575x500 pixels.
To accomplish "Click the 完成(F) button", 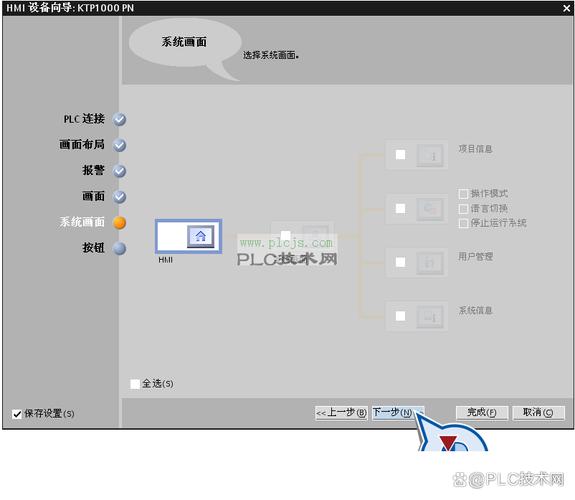I will click(x=482, y=413).
